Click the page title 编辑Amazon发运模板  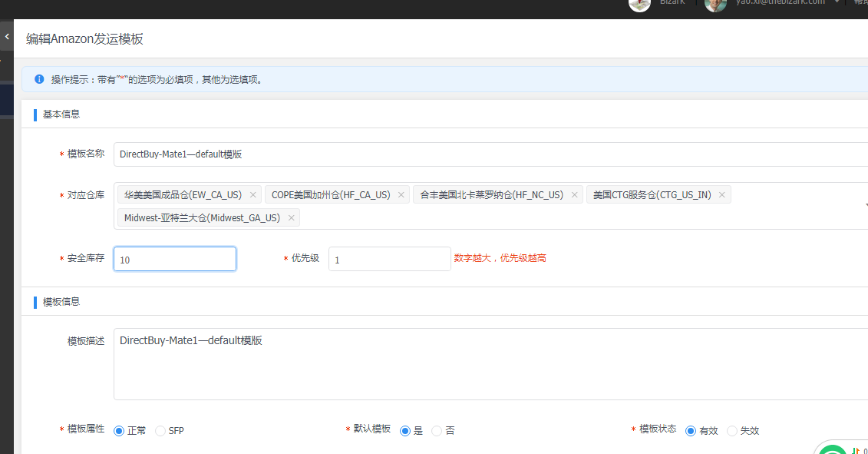coord(84,39)
